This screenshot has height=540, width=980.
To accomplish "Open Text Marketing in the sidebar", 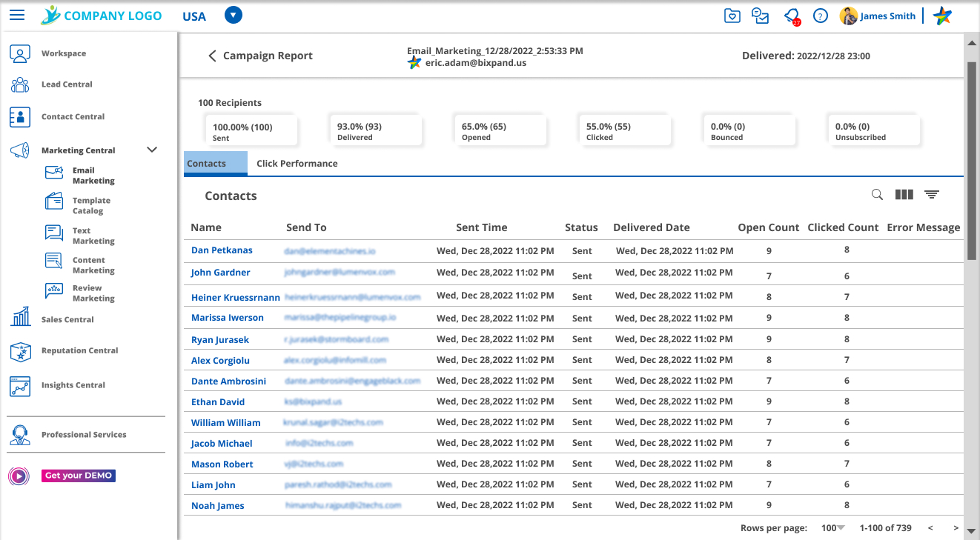I will pos(93,236).
